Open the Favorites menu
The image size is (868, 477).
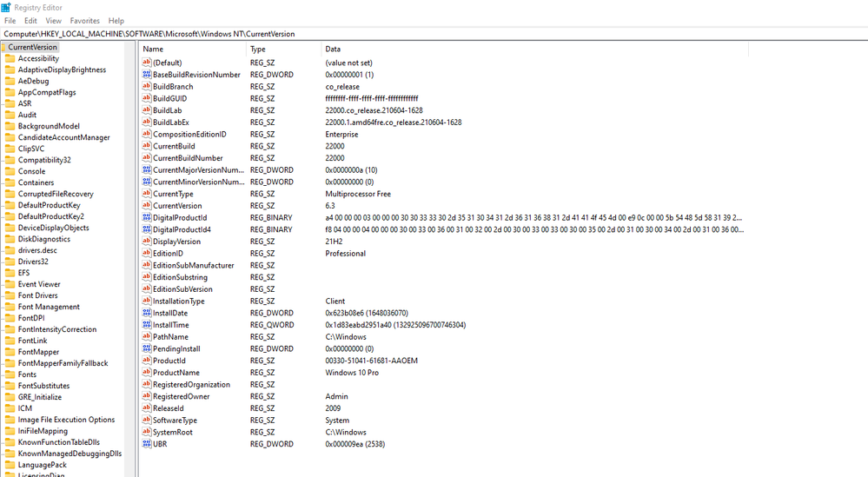point(84,21)
